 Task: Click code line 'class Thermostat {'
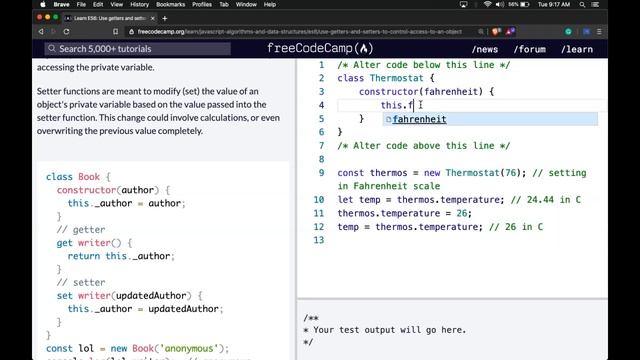[386, 78]
